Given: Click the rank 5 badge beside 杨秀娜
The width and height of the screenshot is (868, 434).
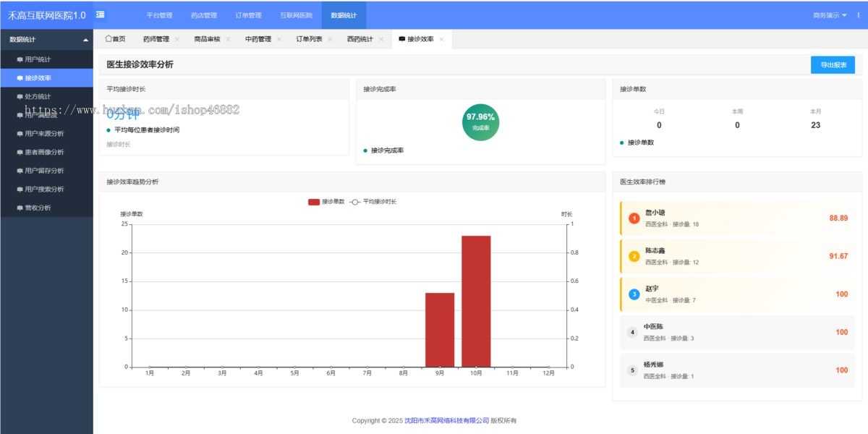Looking at the screenshot, I should point(633,370).
